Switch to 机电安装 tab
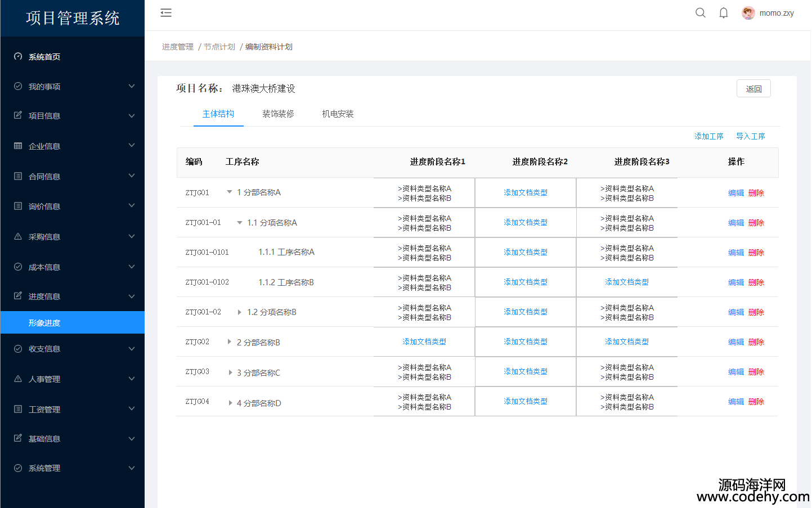Viewport: 812px width, 508px height. (338, 114)
